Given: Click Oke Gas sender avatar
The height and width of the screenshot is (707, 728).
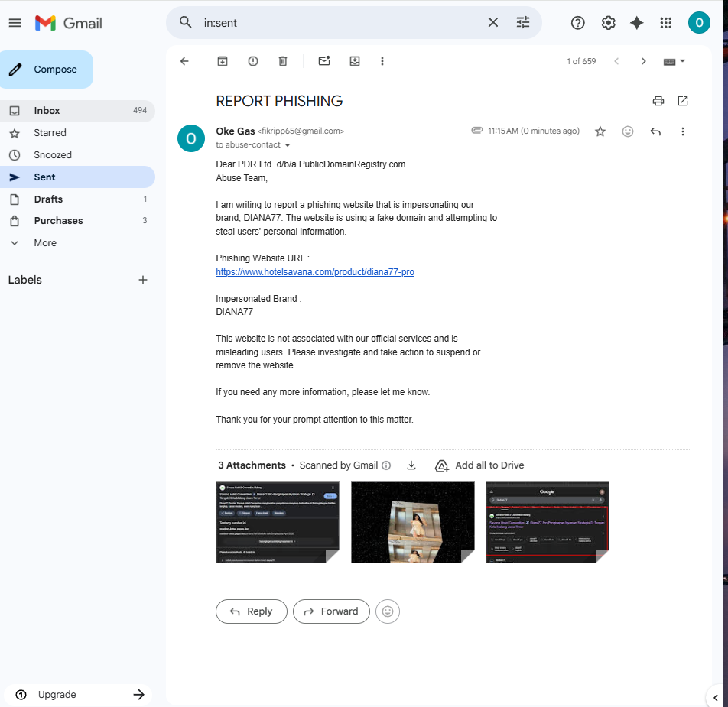Looking at the screenshot, I should (x=191, y=138).
